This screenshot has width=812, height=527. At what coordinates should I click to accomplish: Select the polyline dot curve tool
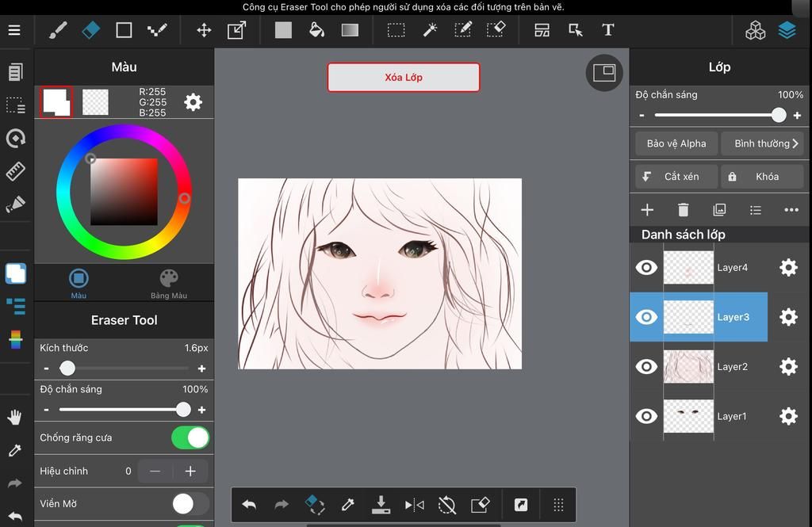click(x=157, y=30)
